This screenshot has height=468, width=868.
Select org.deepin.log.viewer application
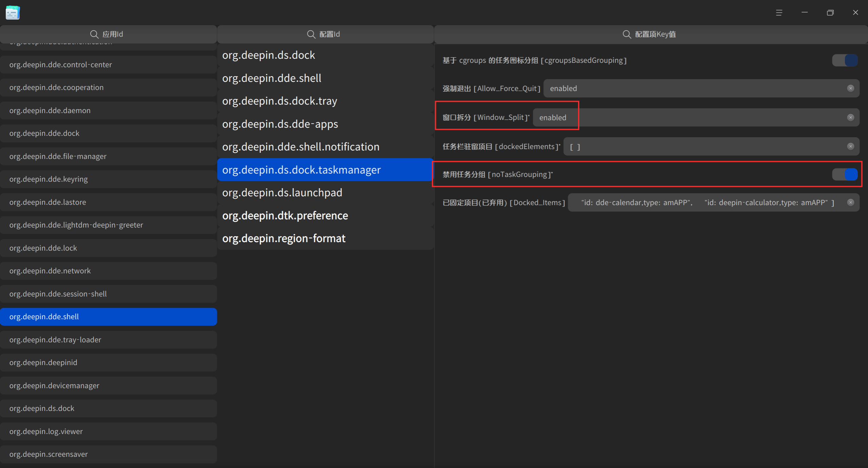[46, 431]
